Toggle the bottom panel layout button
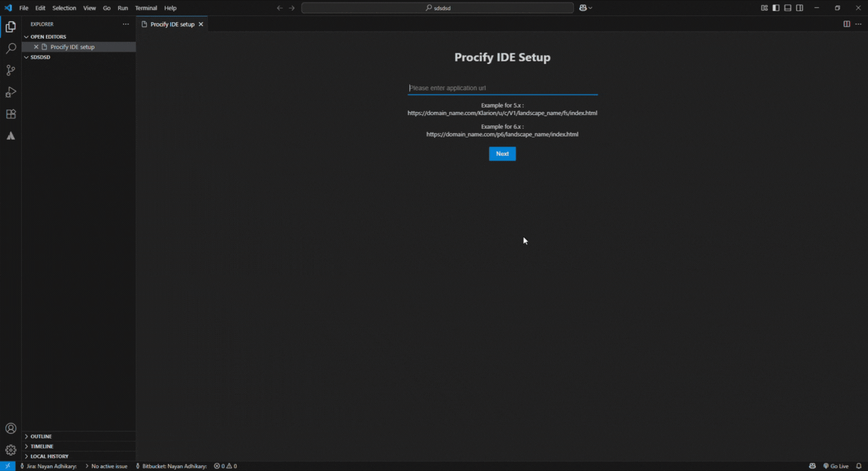Viewport: 868px width, 471px height. point(788,8)
